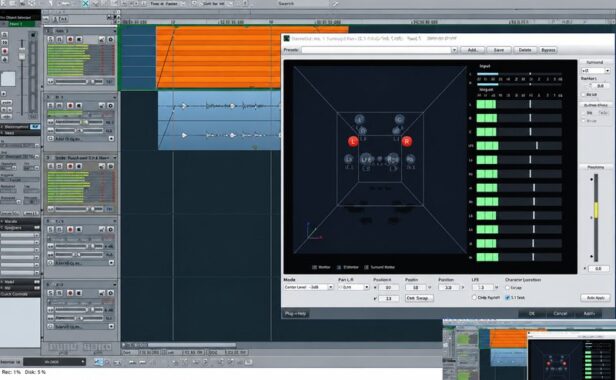Image resolution: width=616 pixels, height=380 pixels.
Task: Toggle the Surround checkbox under panner view
Action: (x=366, y=267)
